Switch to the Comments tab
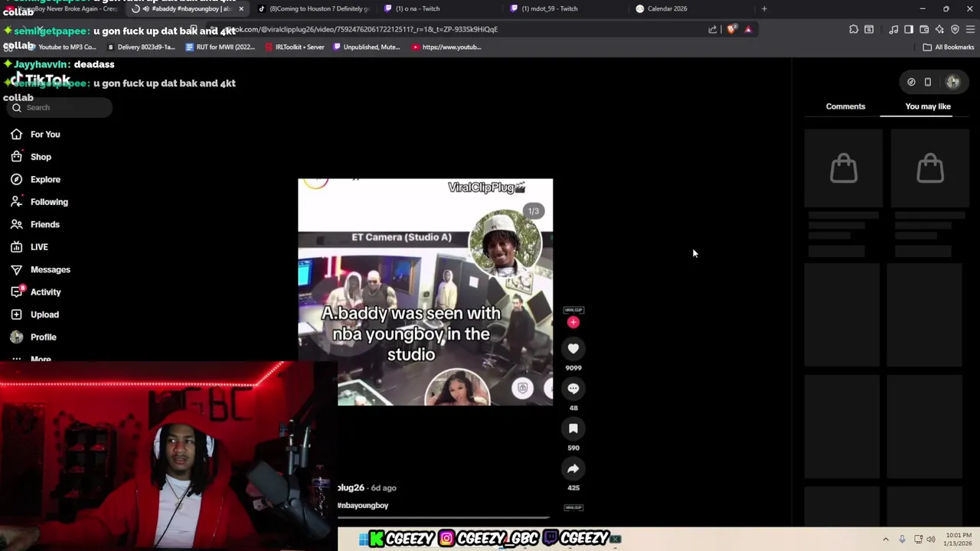 (845, 106)
